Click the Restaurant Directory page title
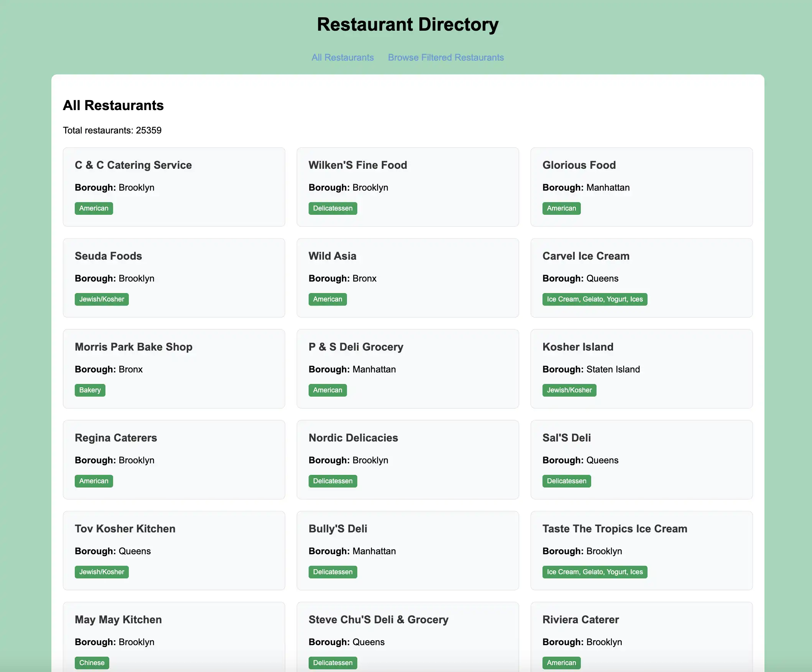 (407, 24)
